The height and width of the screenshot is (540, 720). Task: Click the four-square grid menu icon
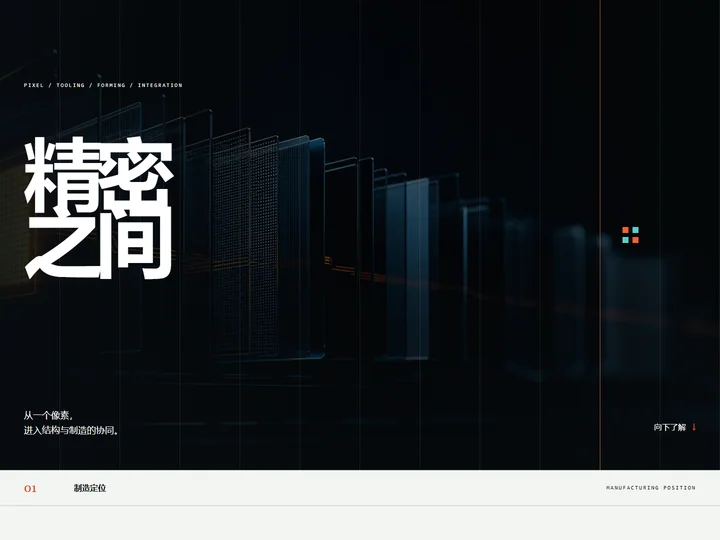[630, 235]
